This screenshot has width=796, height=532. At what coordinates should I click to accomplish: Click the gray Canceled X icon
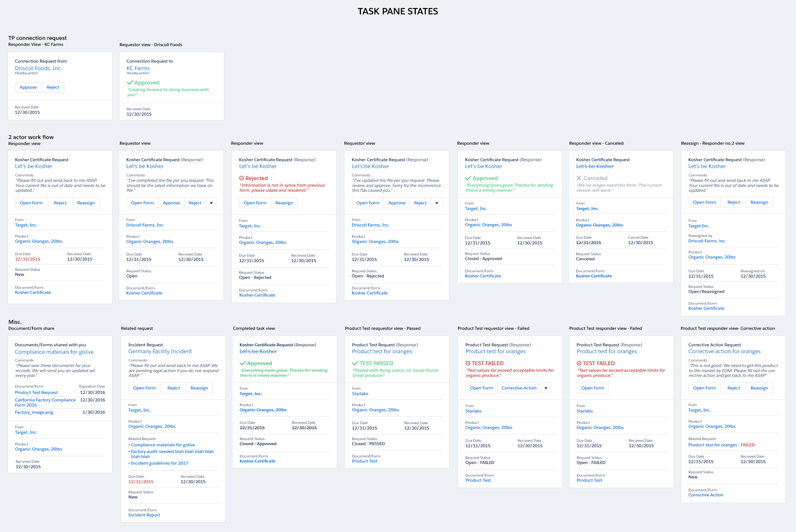coord(579,178)
